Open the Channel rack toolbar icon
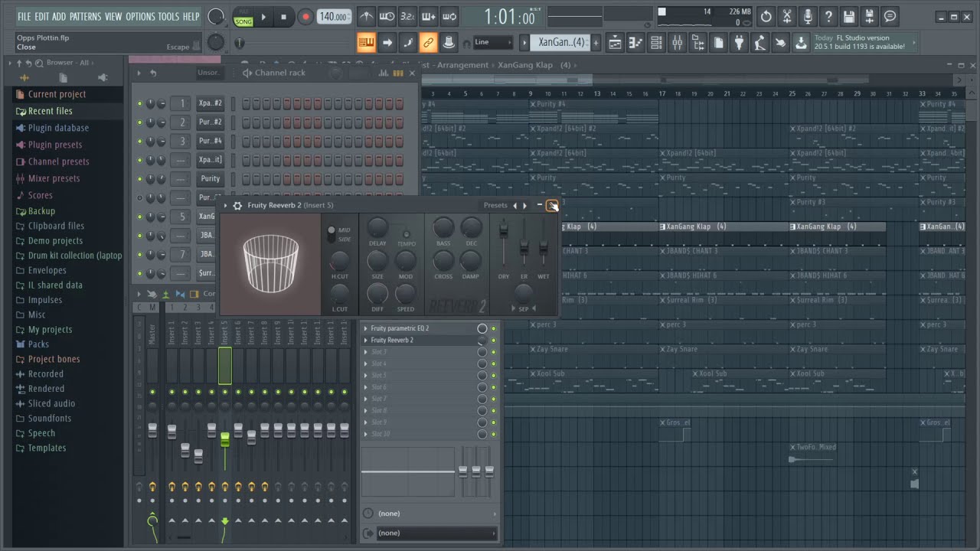The width and height of the screenshot is (980, 551). pyautogui.click(x=656, y=43)
